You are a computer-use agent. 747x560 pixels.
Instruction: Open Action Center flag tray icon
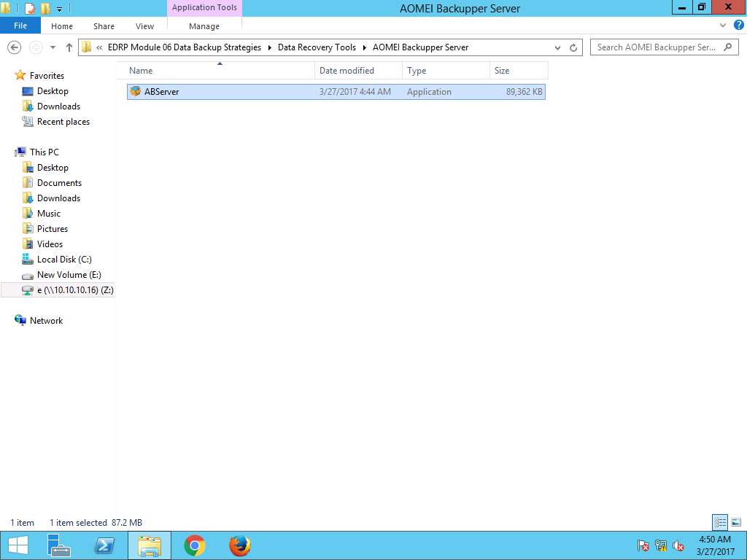pos(643,545)
